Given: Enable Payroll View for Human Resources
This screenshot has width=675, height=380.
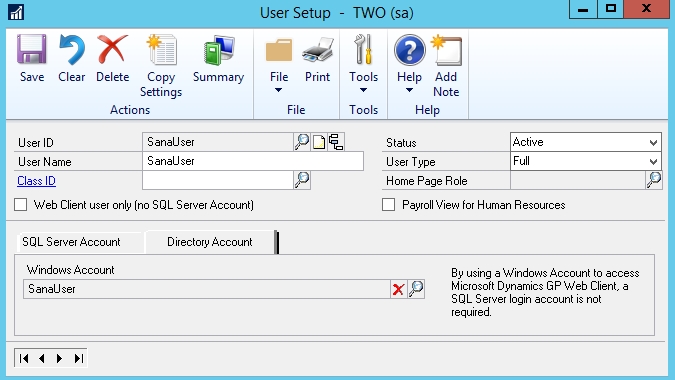Looking at the screenshot, I should (x=388, y=204).
